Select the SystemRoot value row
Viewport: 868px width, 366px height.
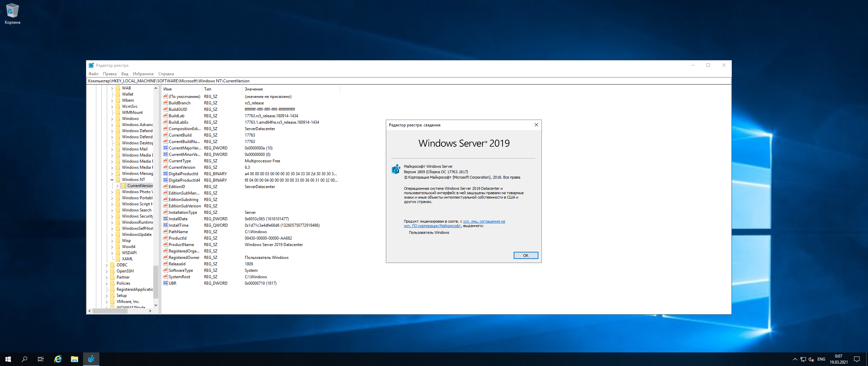[250, 277]
